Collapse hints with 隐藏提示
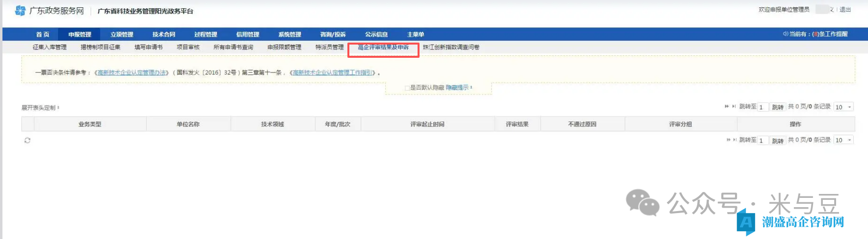 coord(459,88)
